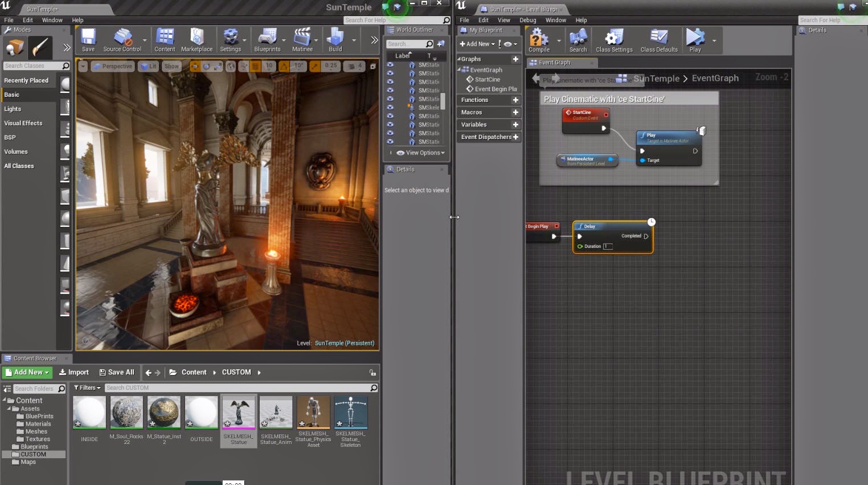This screenshot has width=868, height=485.
Task: Open View menu in blueprint editor
Action: point(504,20)
